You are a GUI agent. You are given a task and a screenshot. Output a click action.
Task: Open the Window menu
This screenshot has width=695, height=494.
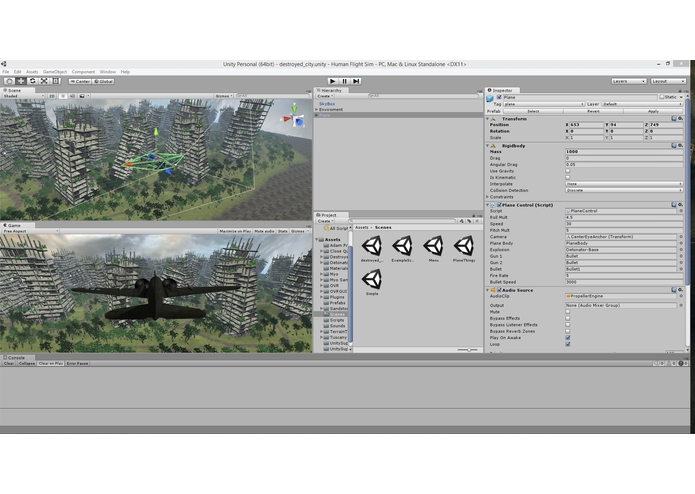(x=108, y=71)
